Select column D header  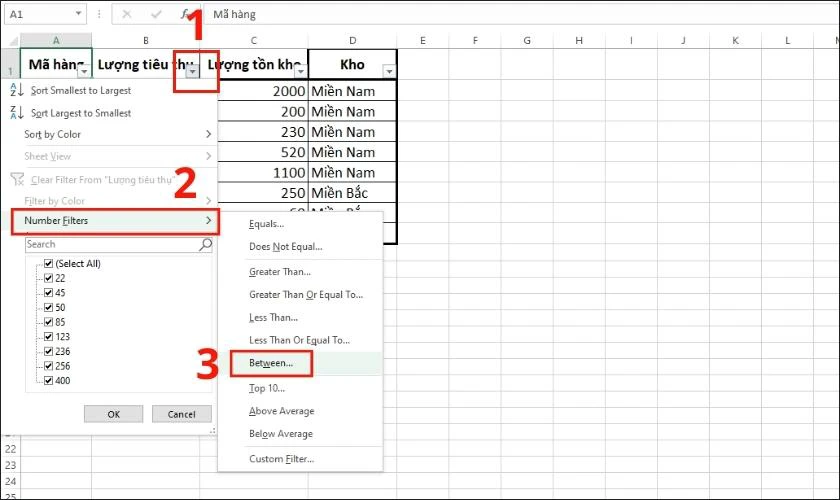coord(352,40)
